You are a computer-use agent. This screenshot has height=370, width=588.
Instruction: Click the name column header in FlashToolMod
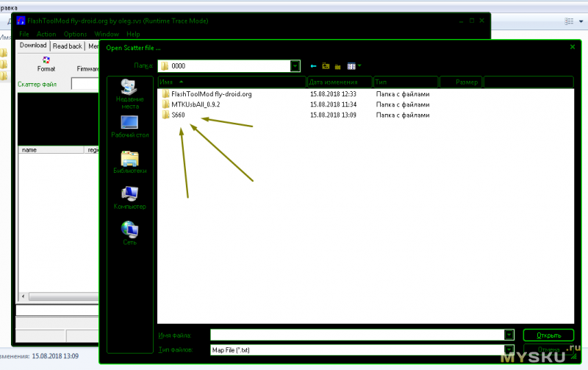(x=51, y=150)
